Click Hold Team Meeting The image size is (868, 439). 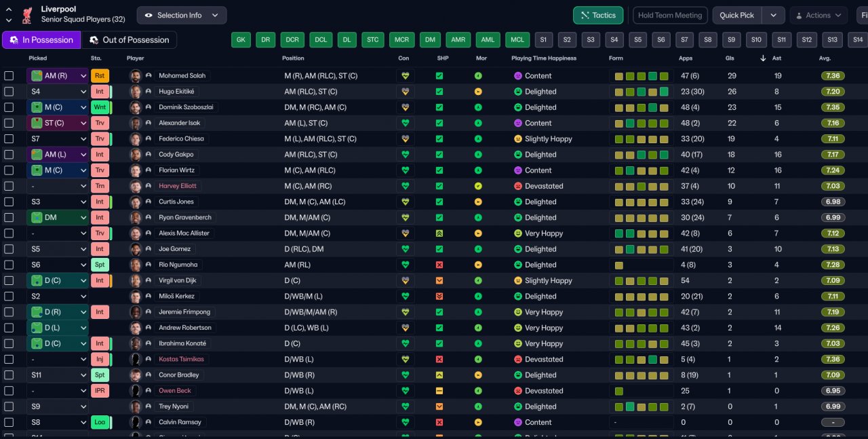click(670, 15)
